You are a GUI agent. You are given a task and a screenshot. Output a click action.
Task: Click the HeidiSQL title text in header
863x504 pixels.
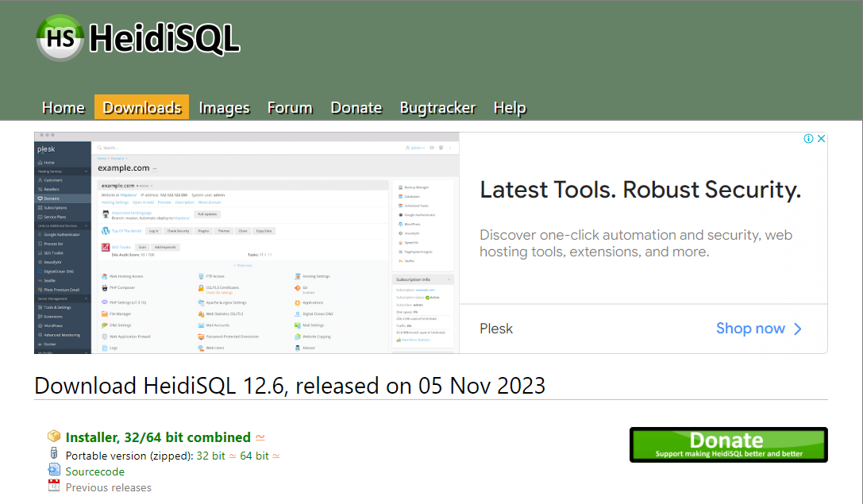pyautogui.click(x=164, y=39)
